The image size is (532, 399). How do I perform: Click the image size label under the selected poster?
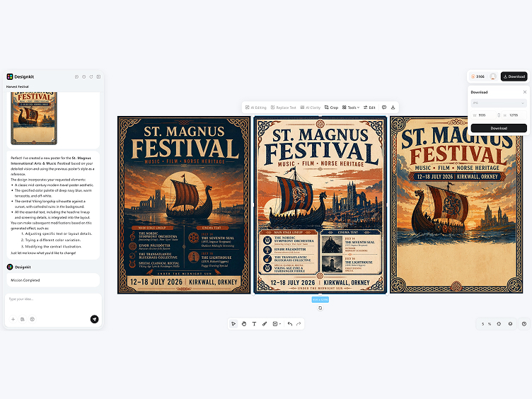tap(320, 299)
